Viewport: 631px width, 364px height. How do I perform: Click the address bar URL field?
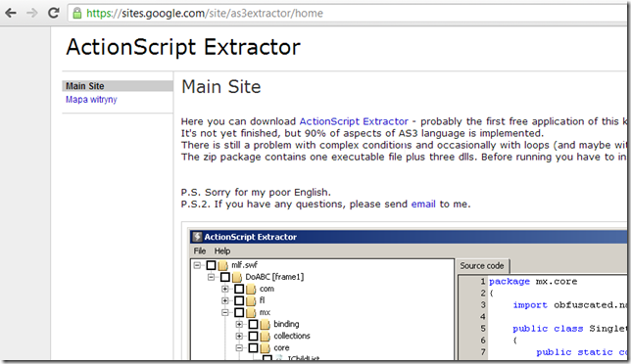348,14
